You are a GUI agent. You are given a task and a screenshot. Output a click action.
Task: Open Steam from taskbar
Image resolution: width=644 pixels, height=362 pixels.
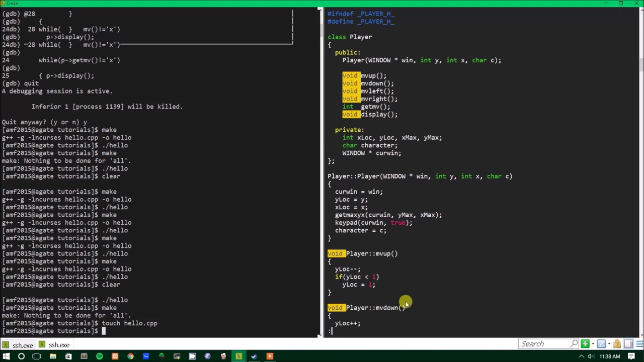click(x=254, y=356)
